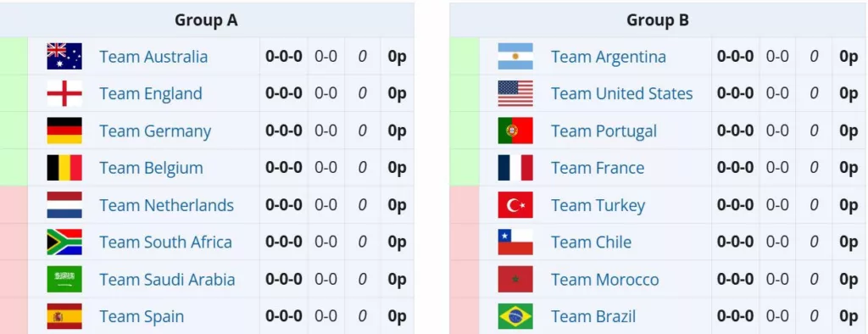Open the Team France link
Viewport: 868px width, 334px height.
pos(598,168)
